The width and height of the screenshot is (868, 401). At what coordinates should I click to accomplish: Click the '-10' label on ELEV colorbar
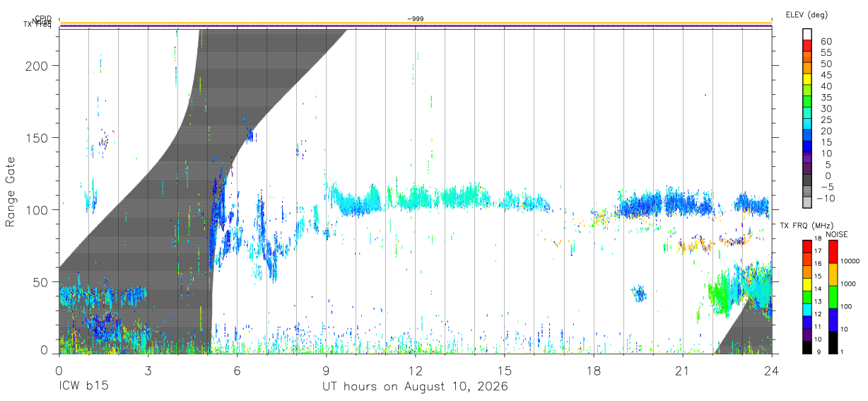coord(826,198)
